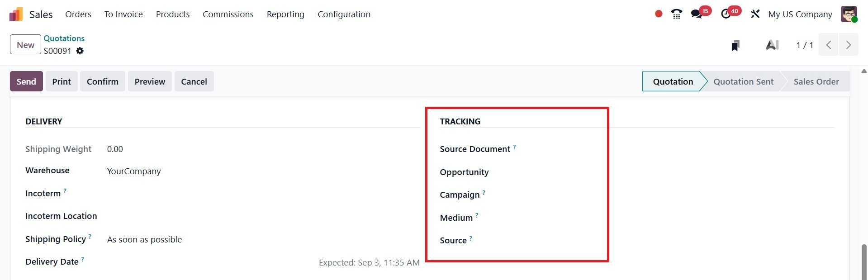Go to the next record arrow
The image size is (868, 280).
[x=849, y=45]
